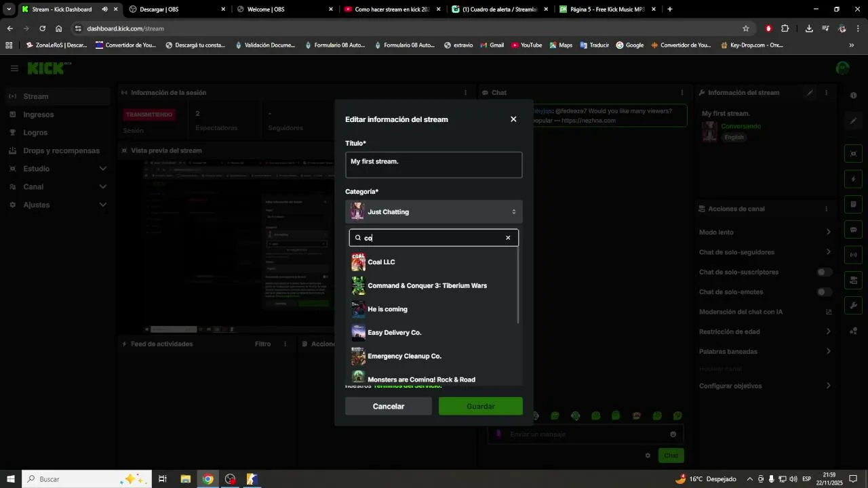Clear the category search field

(x=508, y=238)
